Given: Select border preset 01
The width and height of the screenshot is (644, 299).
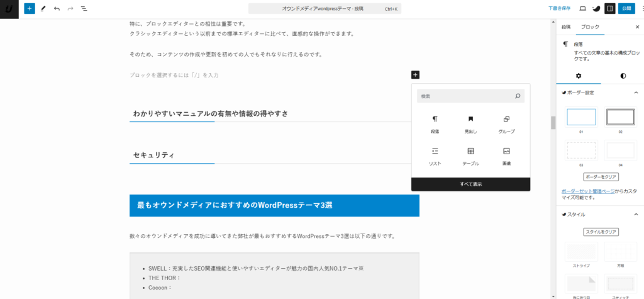Looking at the screenshot, I should [581, 117].
